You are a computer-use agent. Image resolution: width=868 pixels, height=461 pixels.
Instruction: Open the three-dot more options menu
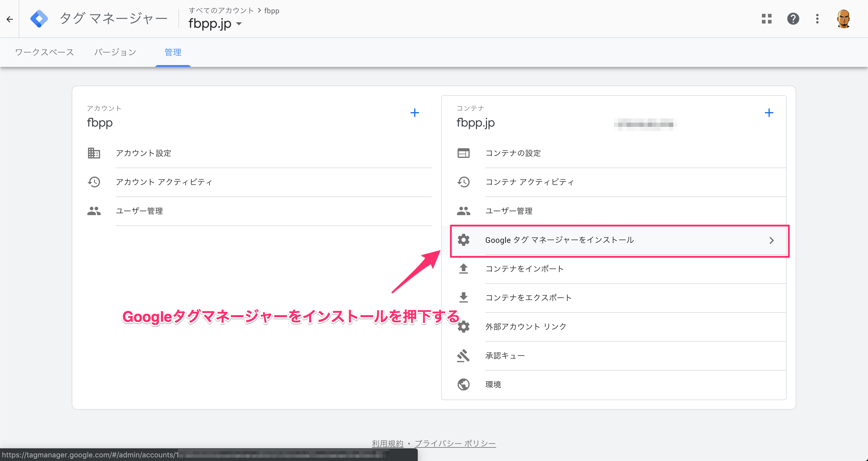point(817,19)
